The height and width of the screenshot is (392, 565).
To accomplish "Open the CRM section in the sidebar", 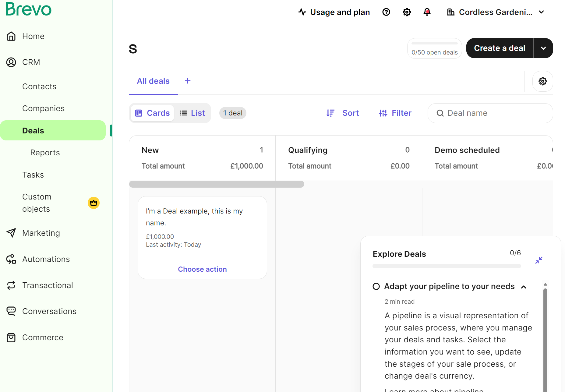I will point(31,62).
